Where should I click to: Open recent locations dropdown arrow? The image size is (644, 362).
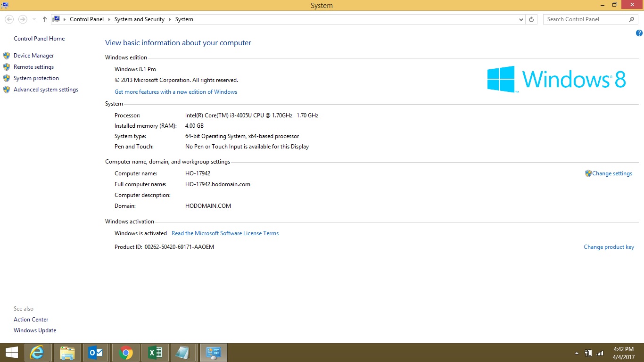click(x=34, y=19)
